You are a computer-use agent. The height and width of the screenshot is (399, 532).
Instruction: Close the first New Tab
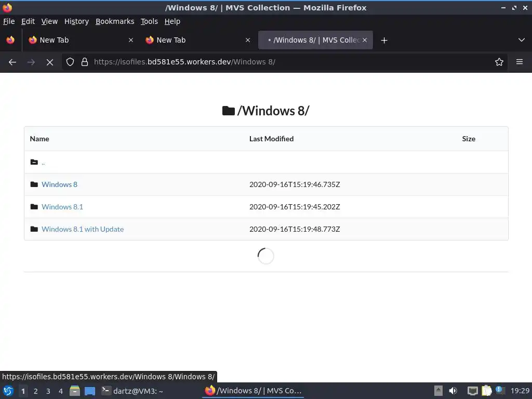point(130,40)
